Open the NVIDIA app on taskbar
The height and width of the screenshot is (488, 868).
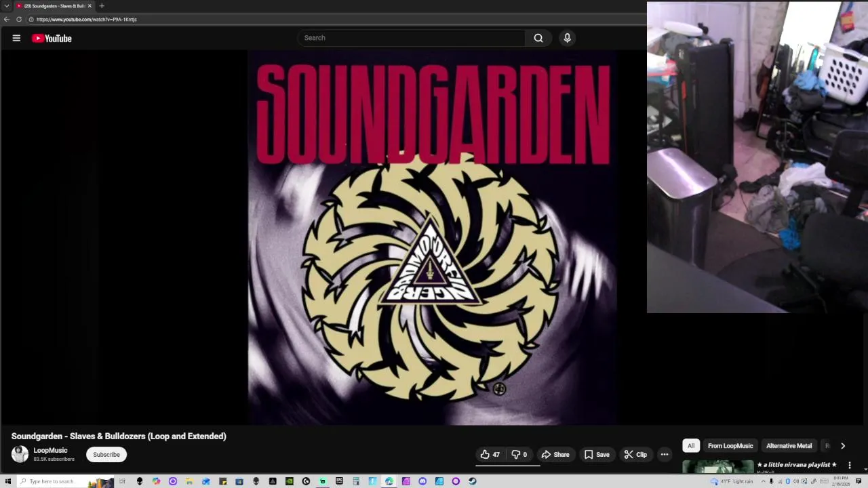coord(290,481)
